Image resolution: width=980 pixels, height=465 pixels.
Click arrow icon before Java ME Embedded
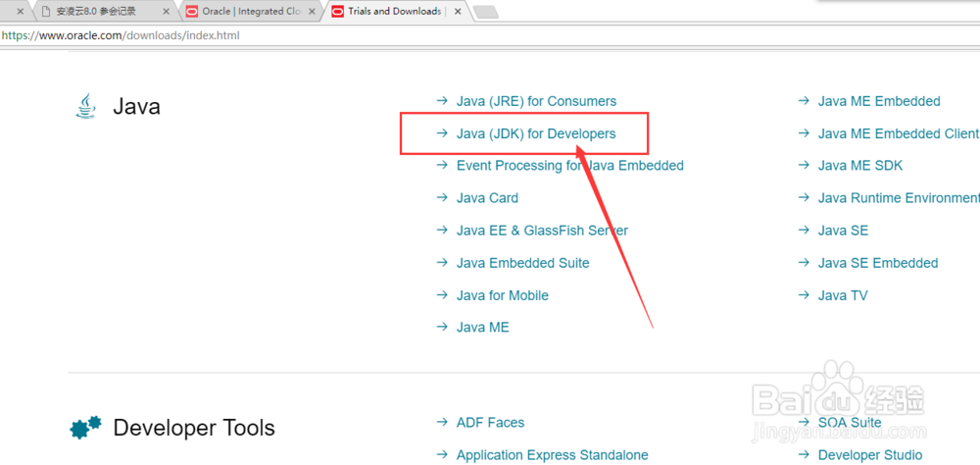coord(804,101)
